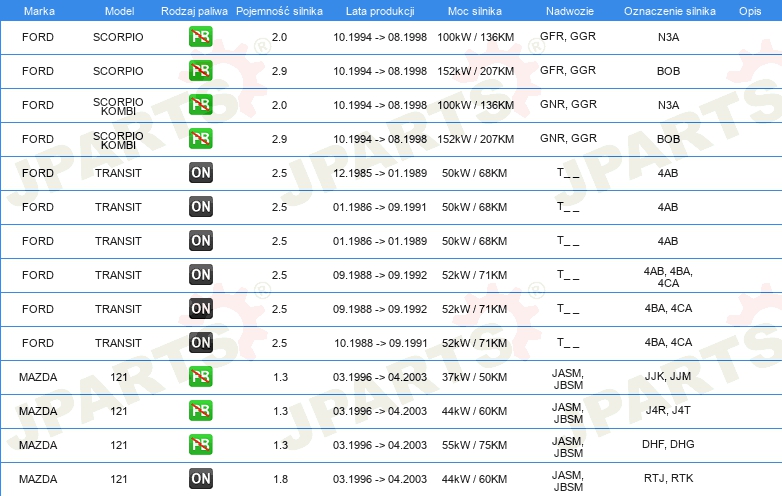782x496 pixels.
Task: Click the Model column header
Action: click(119, 11)
